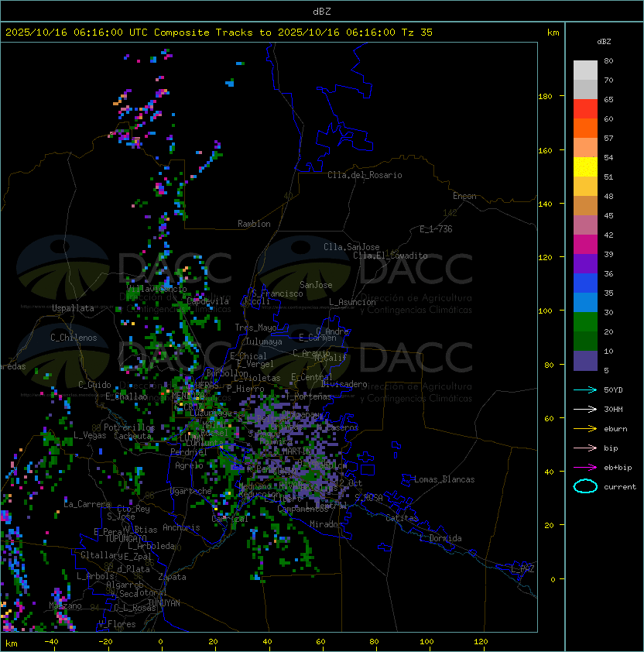Screen dimensions: 644x652
Task: Click the 'S_ROSA' map label
Action: [x=368, y=497]
